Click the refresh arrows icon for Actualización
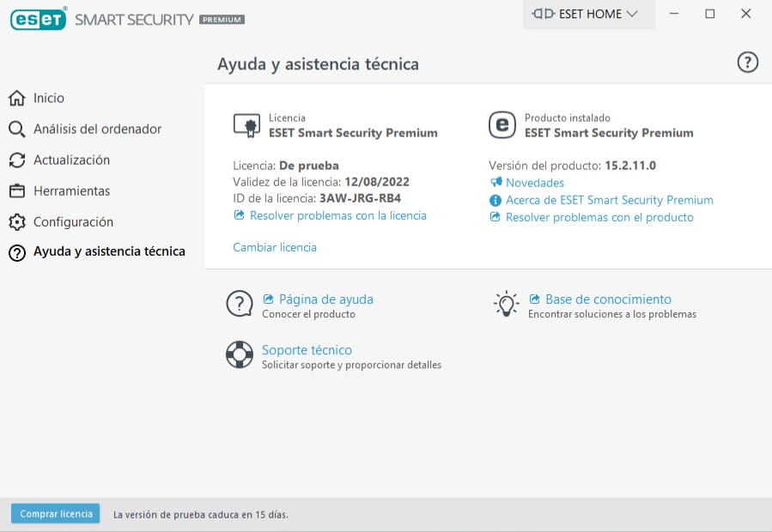Image resolution: width=772 pixels, height=532 pixels. [x=16, y=160]
